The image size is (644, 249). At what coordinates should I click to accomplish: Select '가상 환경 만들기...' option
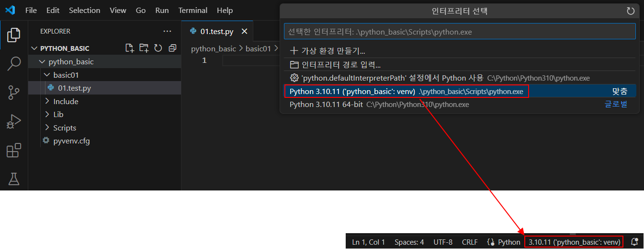[460, 51]
